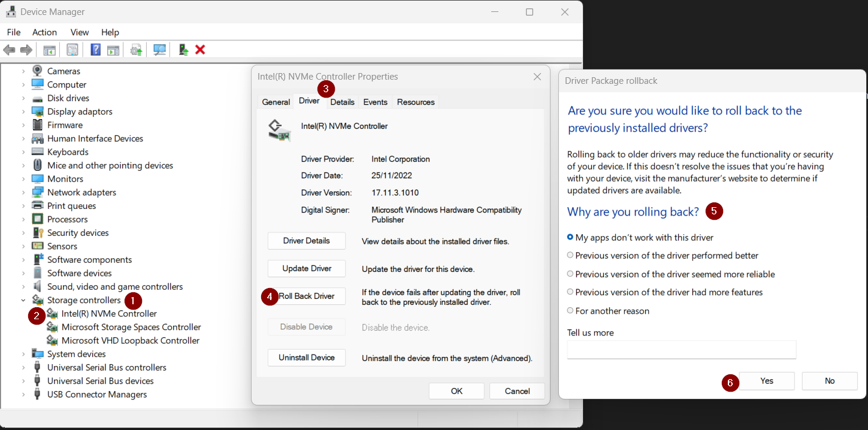The width and height of the screenshot is (868, 430).
Task: Expand the Display adaptors node
Action: 23,111
